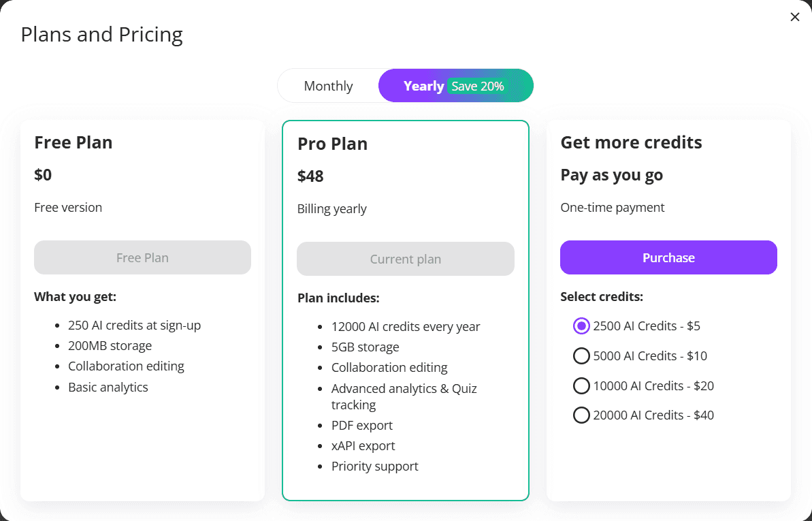Click the Get more credits heading
This screenshot has height=521, width=812.
tap(631, 142)
